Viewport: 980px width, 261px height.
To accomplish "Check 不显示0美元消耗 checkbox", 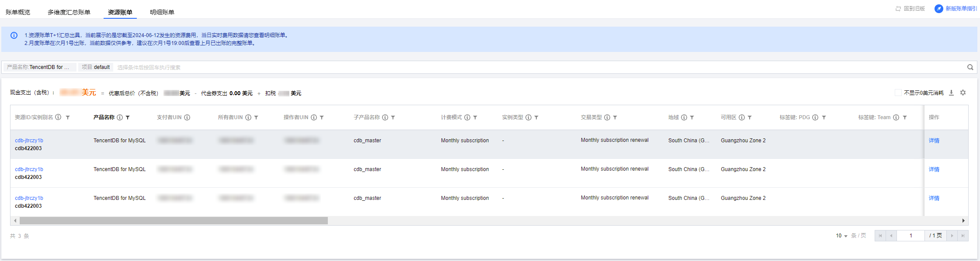I will [898, 93].
